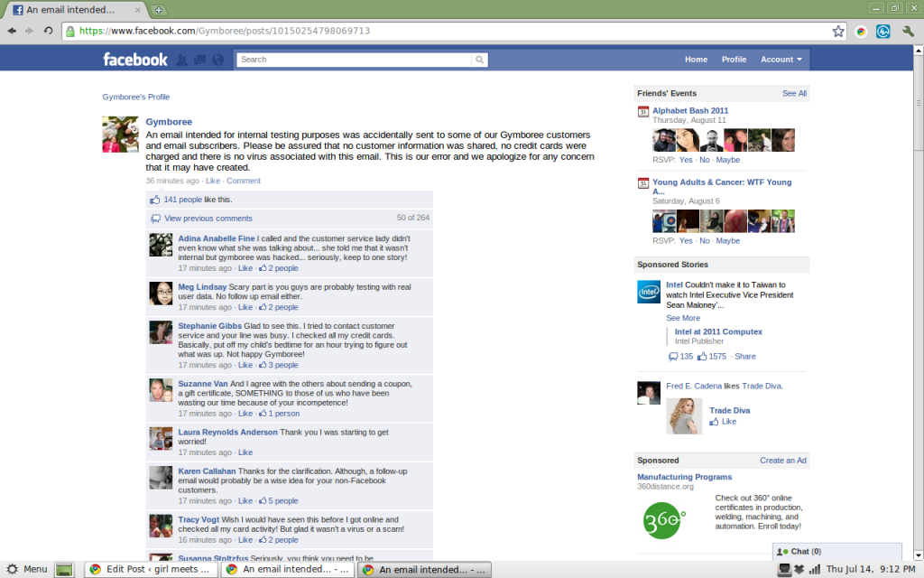Viewport: 924px width, 578px height.
Task: Bookmark this page with the star icon
Action: (838, 32)
